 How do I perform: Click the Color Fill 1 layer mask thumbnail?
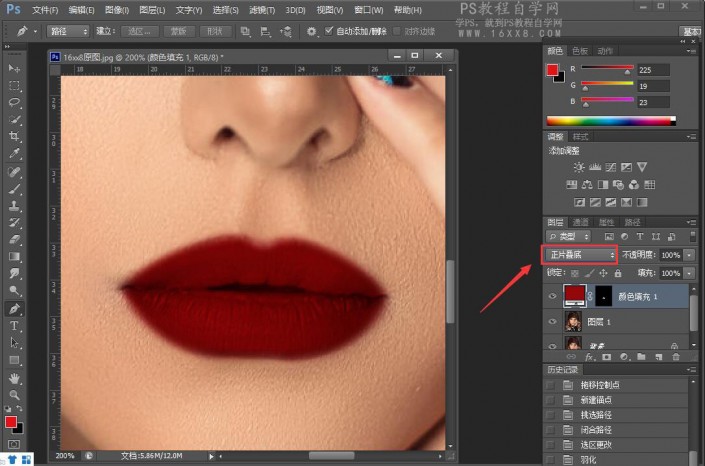[603, 296]
